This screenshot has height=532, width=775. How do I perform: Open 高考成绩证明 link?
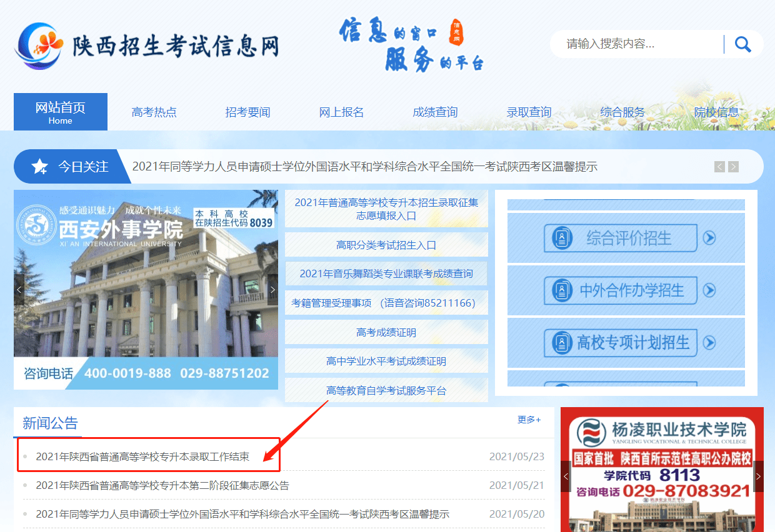[x=386, y=332]
